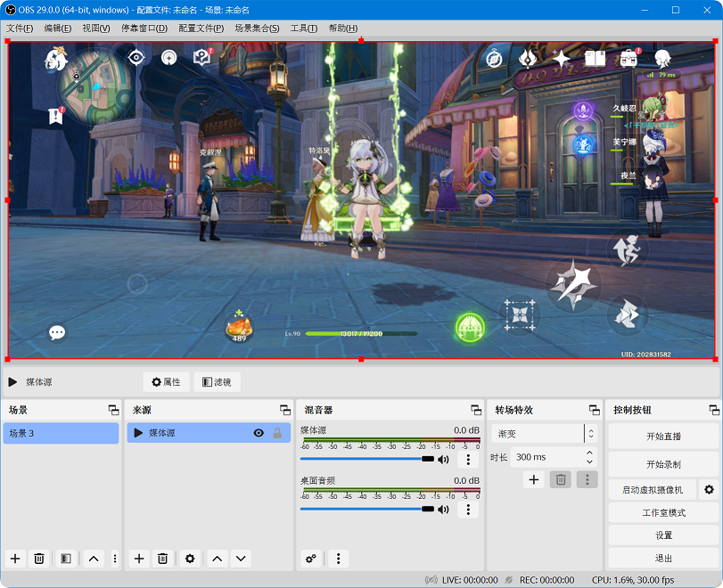Click REC: 00:00:00 status text
Screen dimensions: 723x588
pyautogui.click(x=546, y=580)
